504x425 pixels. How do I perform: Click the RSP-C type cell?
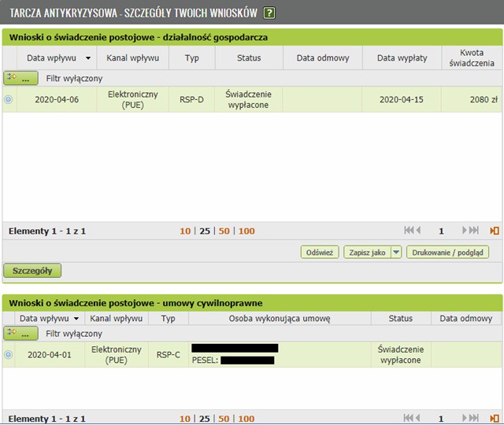(x=168, y=355)
